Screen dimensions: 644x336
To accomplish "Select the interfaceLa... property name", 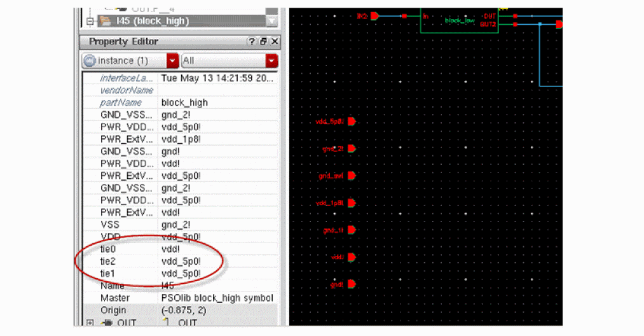I will [127, 78].
